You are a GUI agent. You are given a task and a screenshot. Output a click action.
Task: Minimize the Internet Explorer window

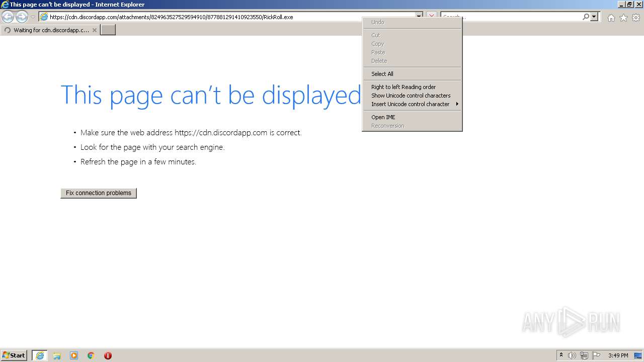coord(621,5)
